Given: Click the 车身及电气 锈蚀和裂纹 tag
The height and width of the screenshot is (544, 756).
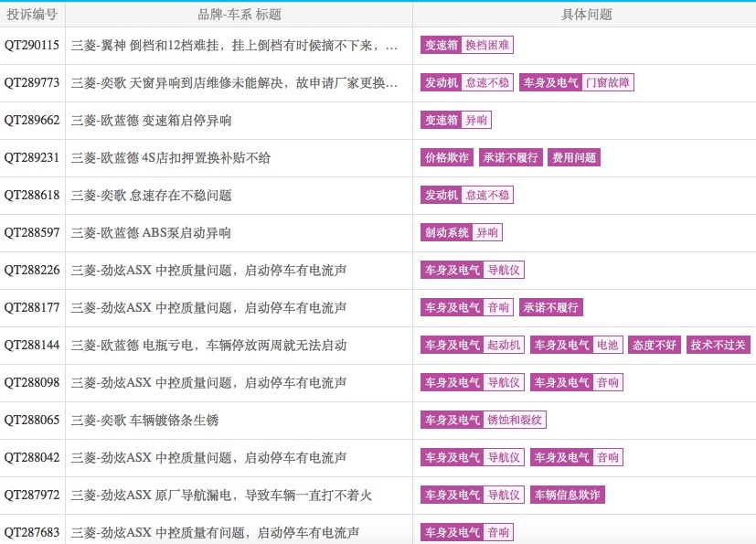Looking at the screenshot, I should pyautogui.click(x=483, y=420).
